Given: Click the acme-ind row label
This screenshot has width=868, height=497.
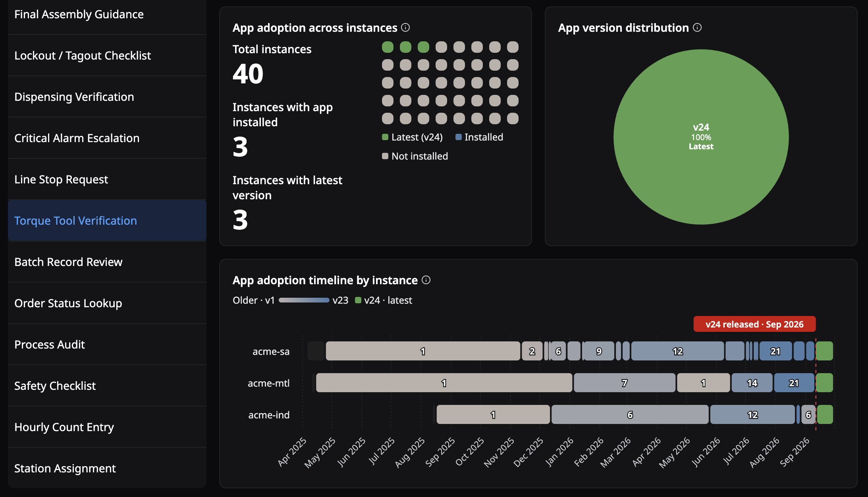Looking at the screenshot, I should [269, 415].
